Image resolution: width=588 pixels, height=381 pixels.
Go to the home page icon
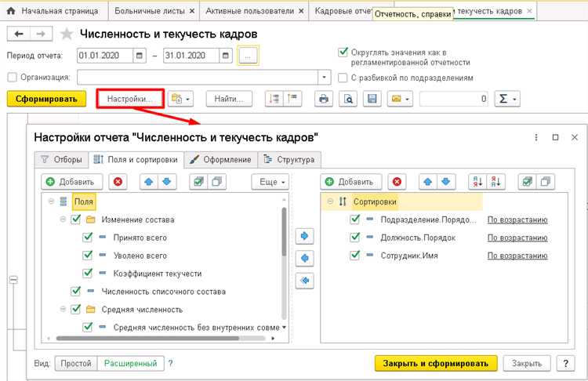click(11, 11)
